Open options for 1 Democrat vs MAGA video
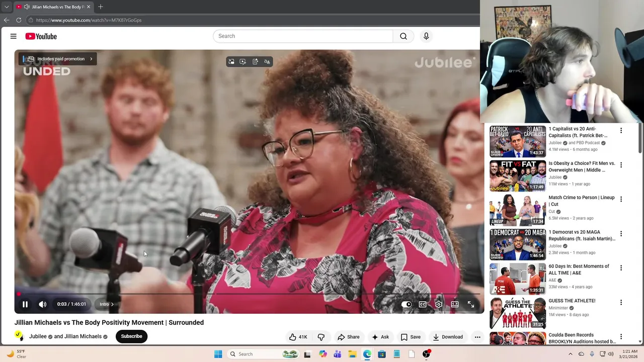 pyautogui.click(x=621, y=234)
